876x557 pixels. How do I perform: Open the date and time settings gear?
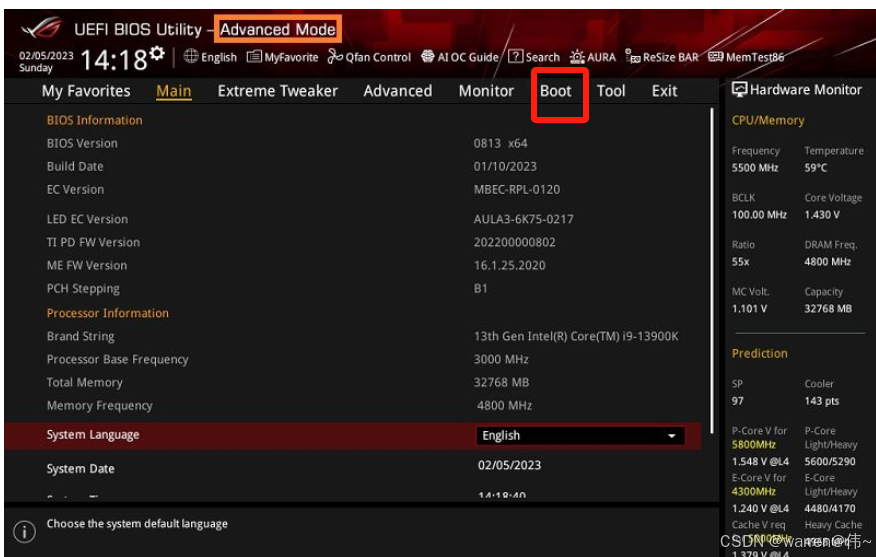tap(158, 53)
